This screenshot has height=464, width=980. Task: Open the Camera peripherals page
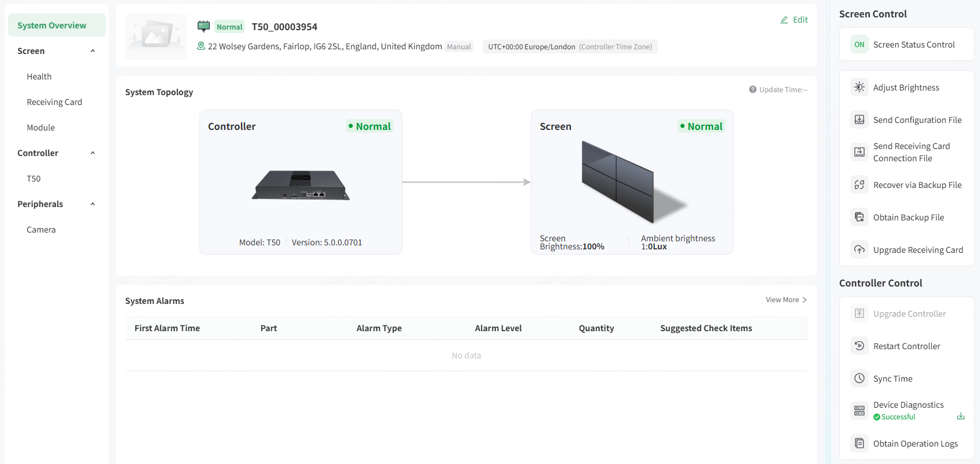pyautogui.click(x=41, y=230)
